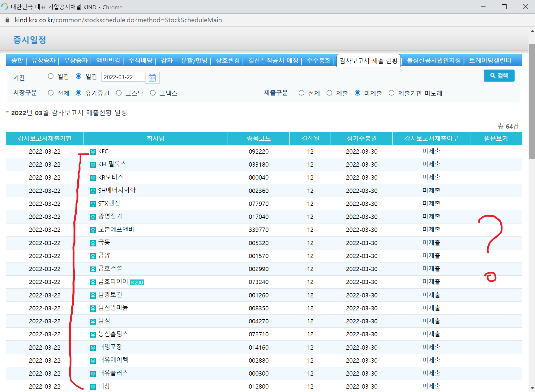
Task: Open the 농심홀딩스 company link
Action: 113,334
